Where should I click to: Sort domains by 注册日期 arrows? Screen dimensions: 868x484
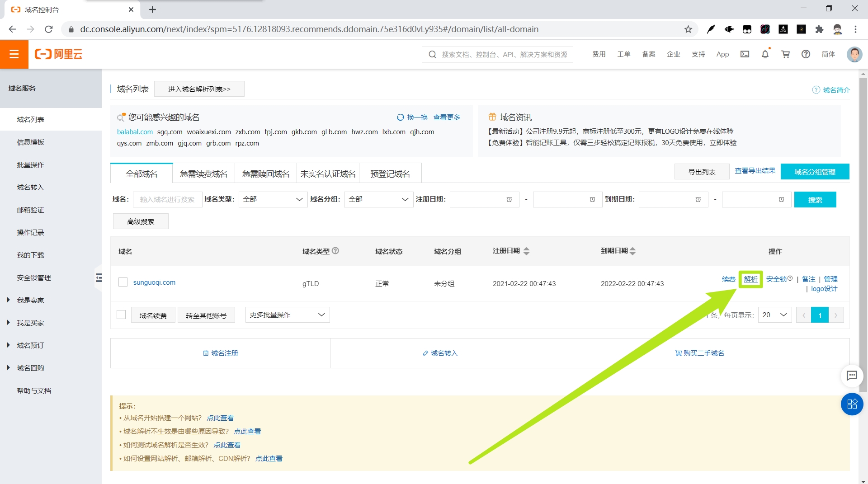pyautogui.click(x=527, y=251)
